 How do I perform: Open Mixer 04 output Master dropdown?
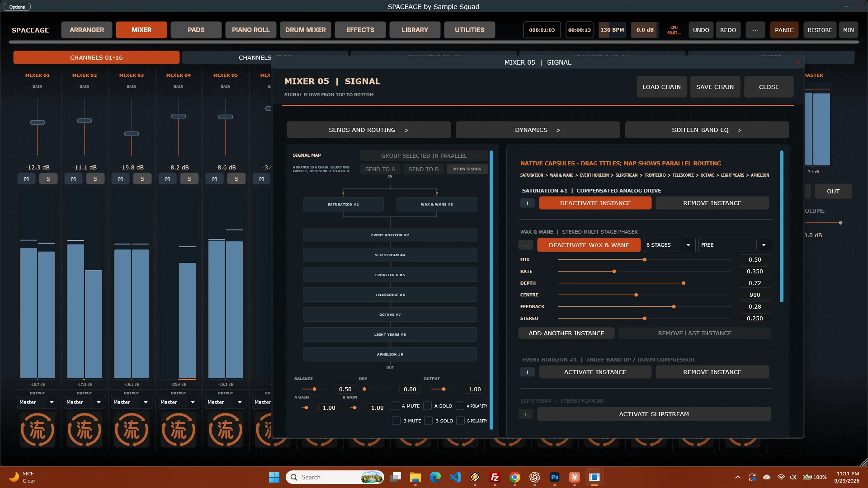(178, 402)
